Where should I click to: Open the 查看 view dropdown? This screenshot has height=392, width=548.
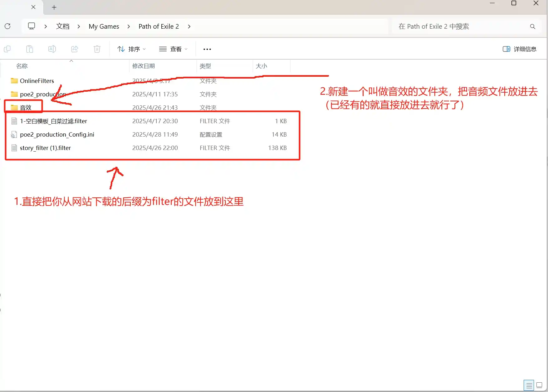(x=173, y=49)
